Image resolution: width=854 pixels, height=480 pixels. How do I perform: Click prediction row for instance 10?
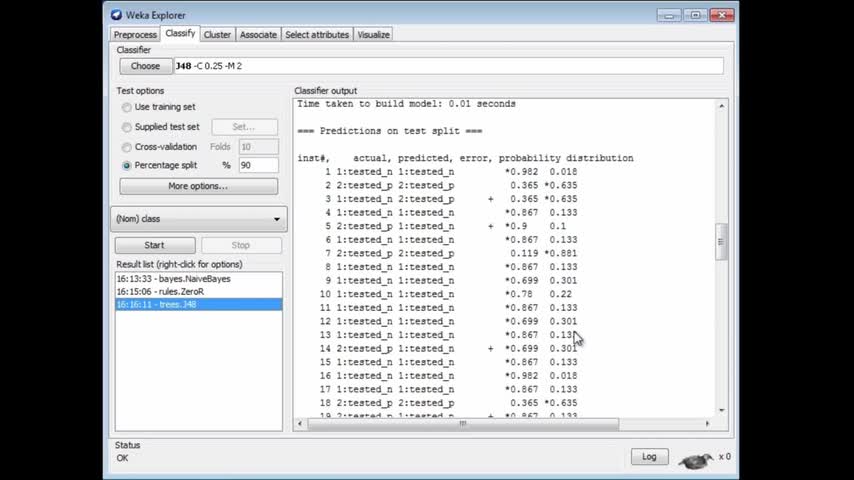pos(448,295)
